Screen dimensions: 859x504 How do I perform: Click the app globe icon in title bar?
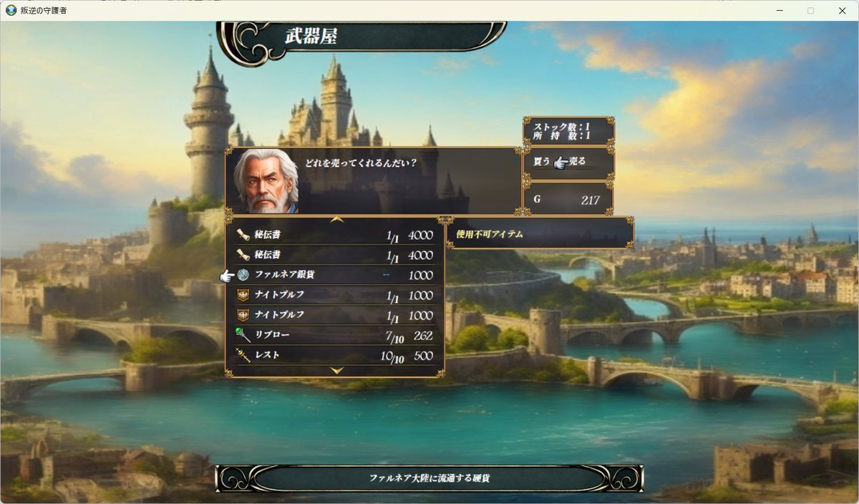11,10
